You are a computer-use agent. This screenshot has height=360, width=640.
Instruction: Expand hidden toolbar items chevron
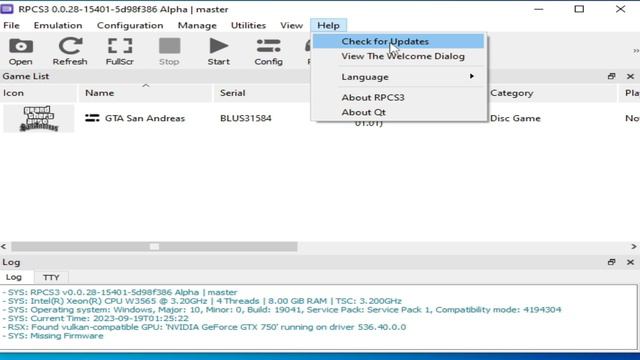click(636, 51)
